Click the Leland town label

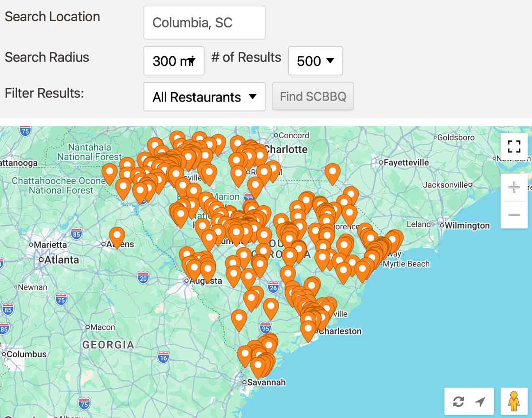click(x=419, y=224)
